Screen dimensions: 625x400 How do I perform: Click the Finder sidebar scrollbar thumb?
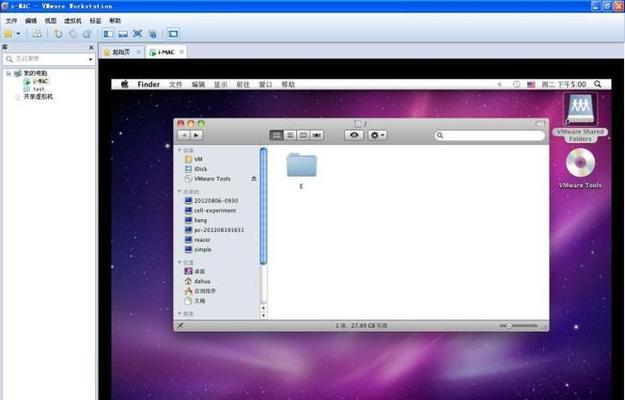(263, 206)
